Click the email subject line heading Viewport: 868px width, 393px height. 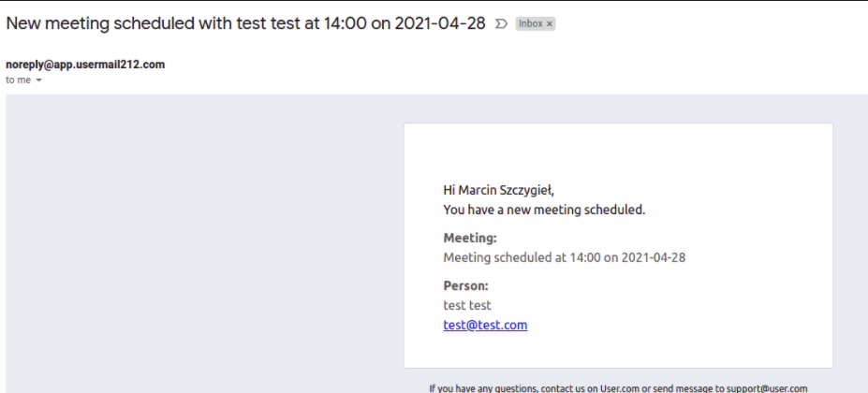tap(245, 23)
